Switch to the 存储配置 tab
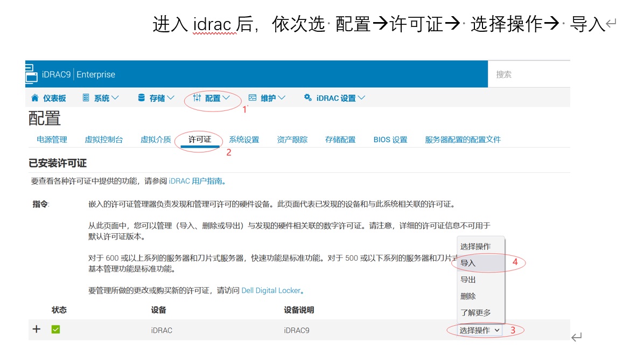Image resolution: width=644 pixels, height=349 pixels. click(340, 139)
